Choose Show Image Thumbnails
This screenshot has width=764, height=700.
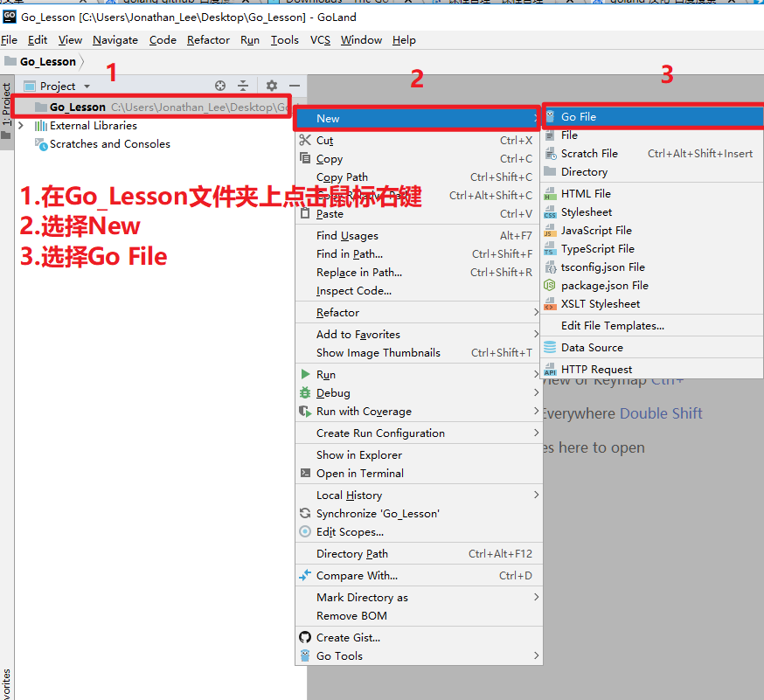point(419,353)
